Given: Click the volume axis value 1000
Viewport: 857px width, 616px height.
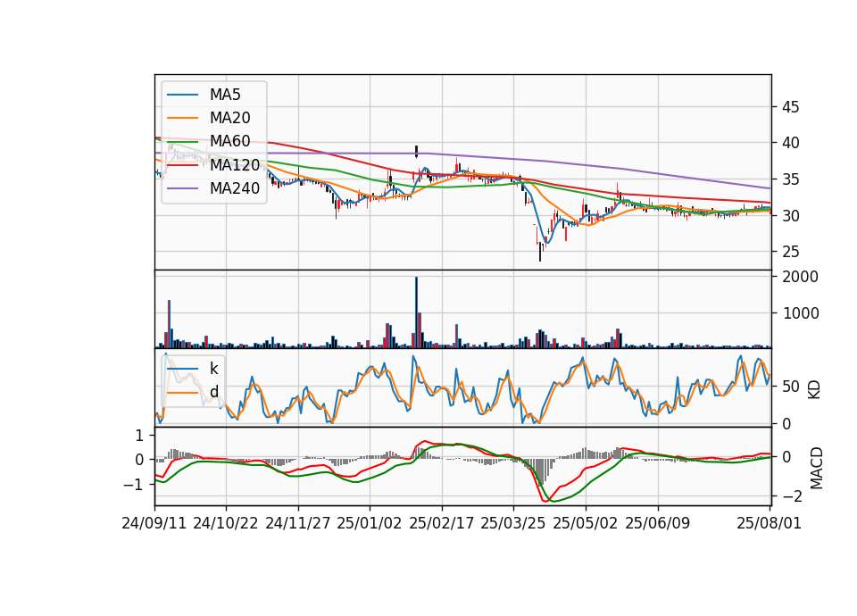Looking at the screenshot, I should click(x=801, y=313).
